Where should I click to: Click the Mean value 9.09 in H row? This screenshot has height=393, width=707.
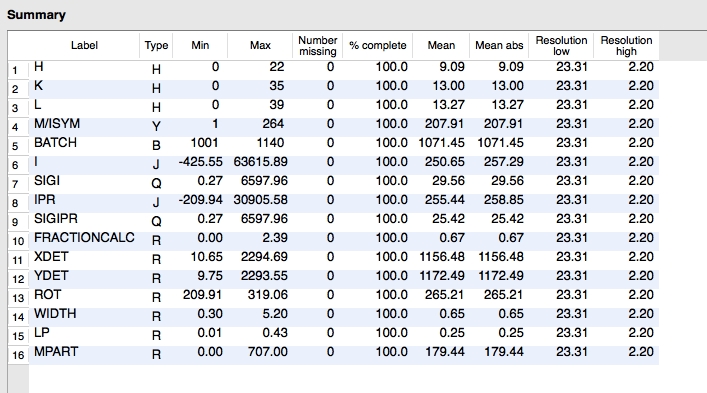452,67
